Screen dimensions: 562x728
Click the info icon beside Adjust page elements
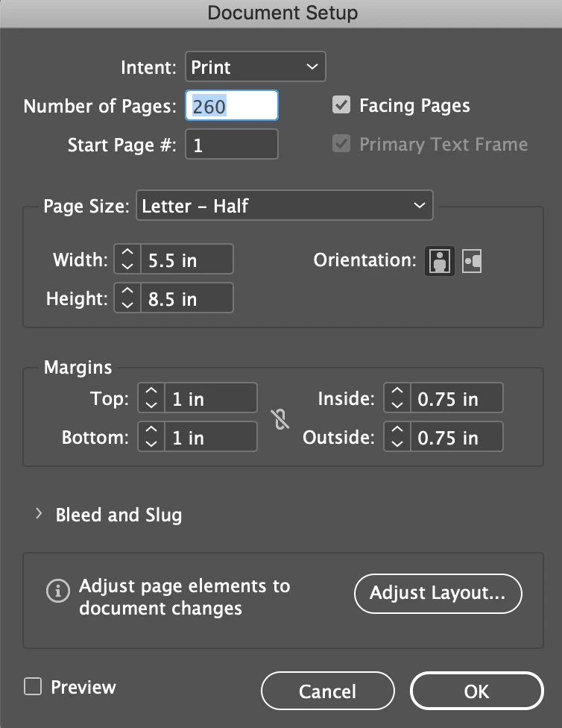tap(58, 591)
